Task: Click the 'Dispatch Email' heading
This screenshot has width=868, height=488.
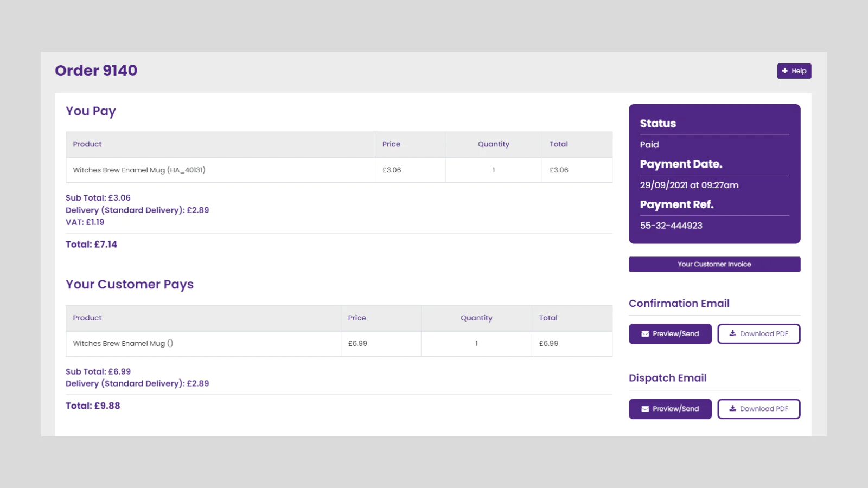Action: click(x=668, y=378)
